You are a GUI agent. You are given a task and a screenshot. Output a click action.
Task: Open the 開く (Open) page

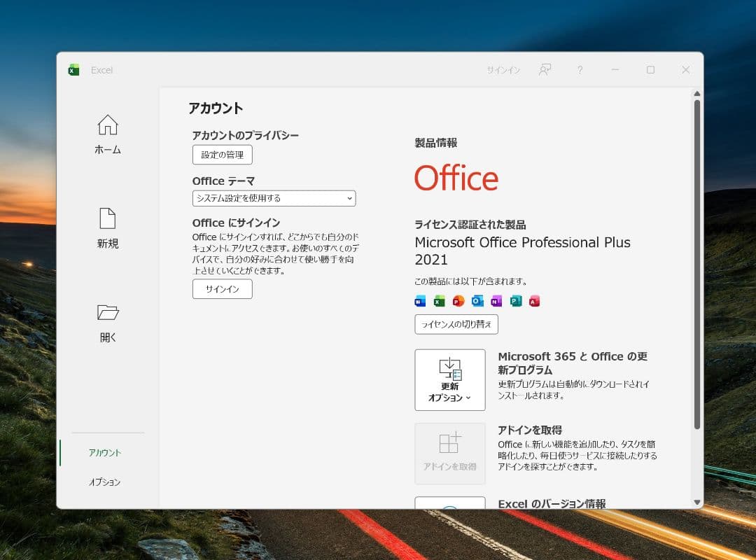coord(108,323)
